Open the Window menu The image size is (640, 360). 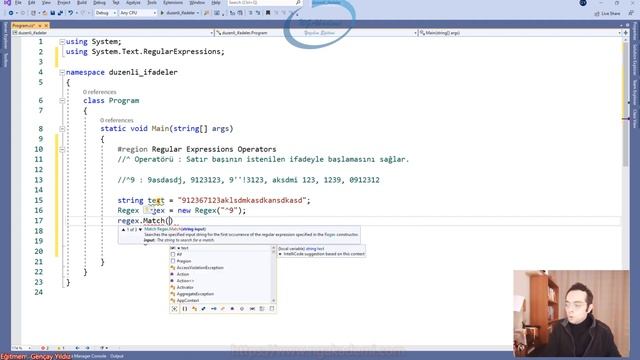(x=197, y=2)
